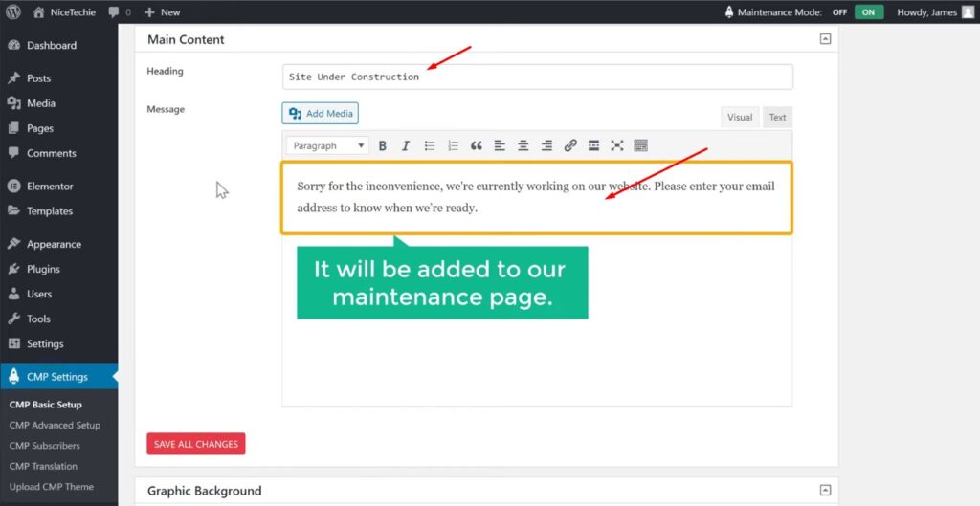The width and height of the screenshot is (980, 506).
Task: Open CMP Translation page
Action: coord(43,466)
